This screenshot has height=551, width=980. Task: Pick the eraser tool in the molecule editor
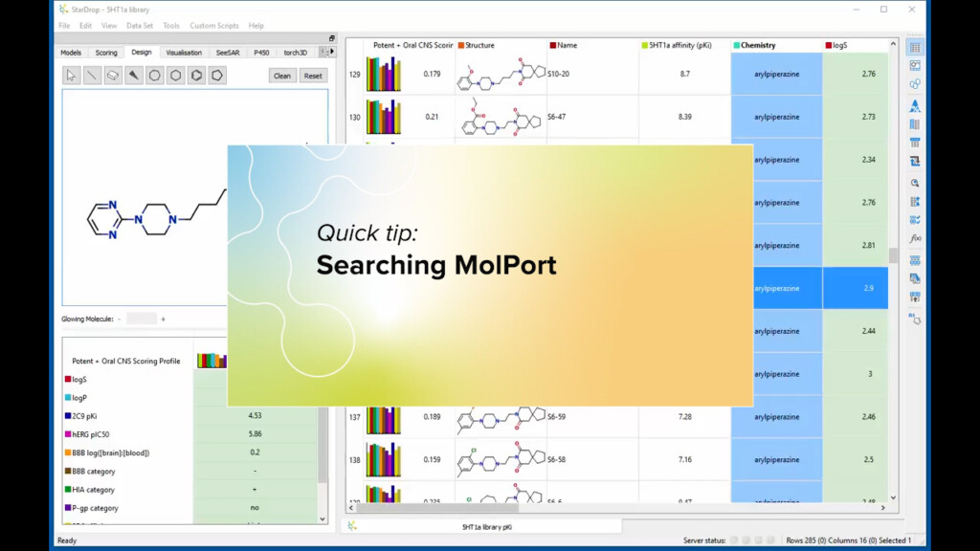click(112, 75)
